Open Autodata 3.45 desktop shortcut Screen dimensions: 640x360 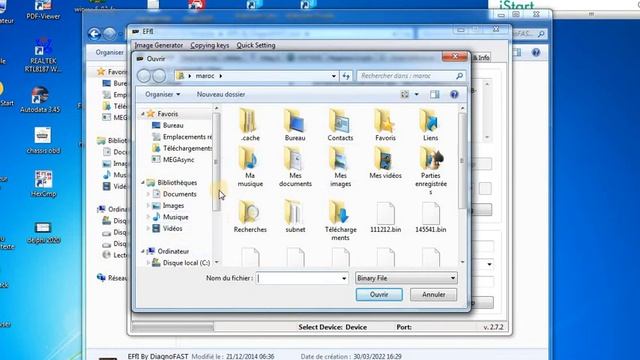tap(40, 100)
